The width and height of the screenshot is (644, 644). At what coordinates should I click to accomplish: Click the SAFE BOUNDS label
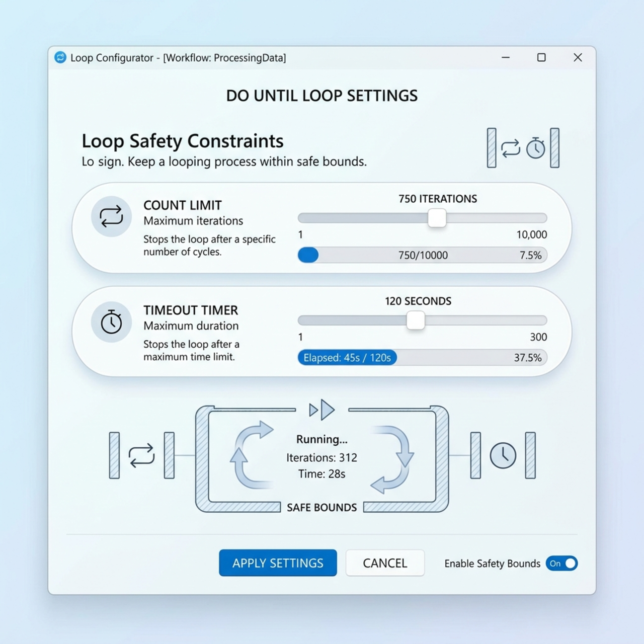click(322, 508)
